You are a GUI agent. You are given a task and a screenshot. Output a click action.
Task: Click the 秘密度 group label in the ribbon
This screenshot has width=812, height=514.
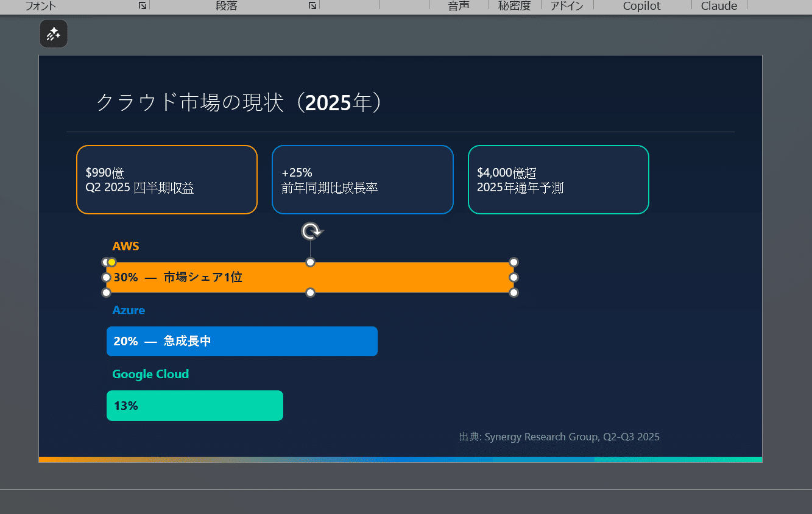point(515,6)
